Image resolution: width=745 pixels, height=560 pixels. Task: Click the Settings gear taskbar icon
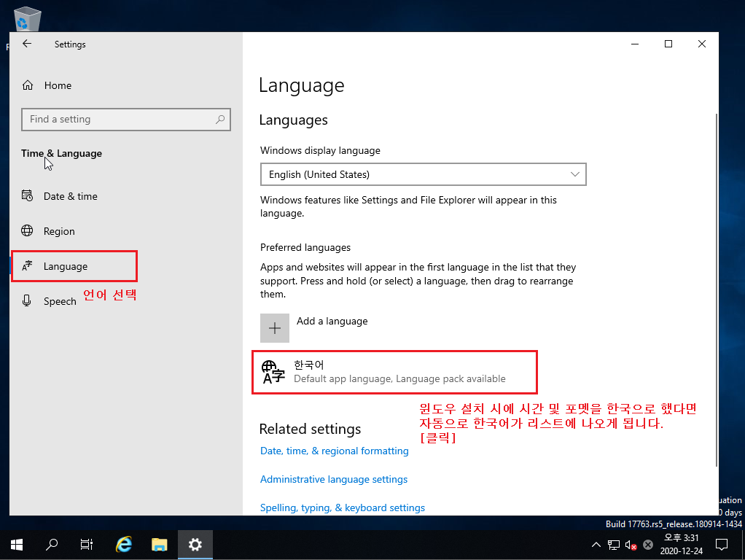[195, 545]
